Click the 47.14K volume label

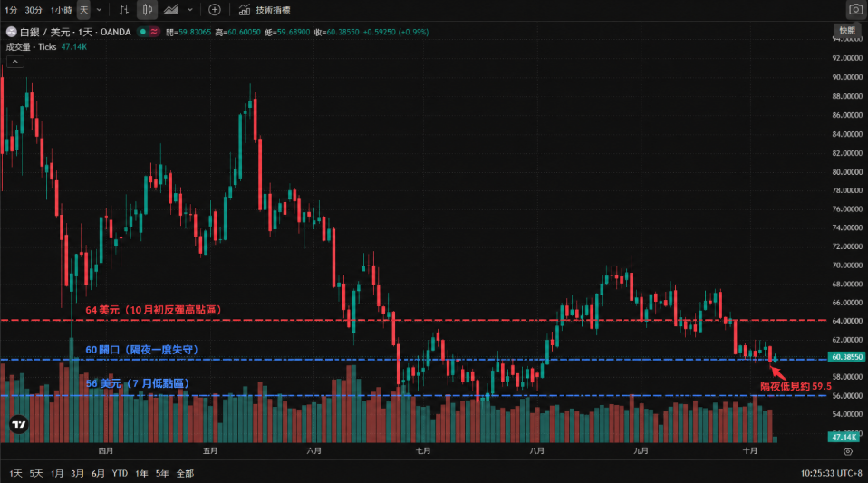coord(844,437)
